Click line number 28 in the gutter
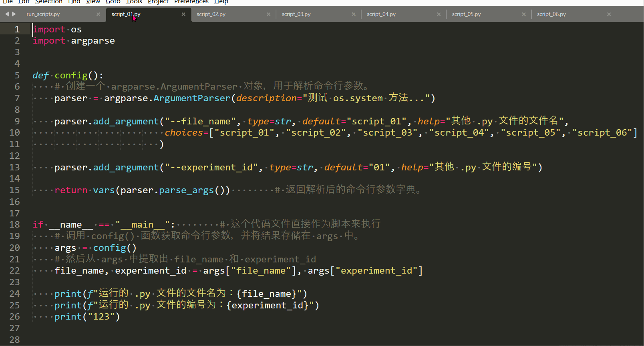This screenshot has width=644, height=346. pyautogui.click(x=14, y=340)
